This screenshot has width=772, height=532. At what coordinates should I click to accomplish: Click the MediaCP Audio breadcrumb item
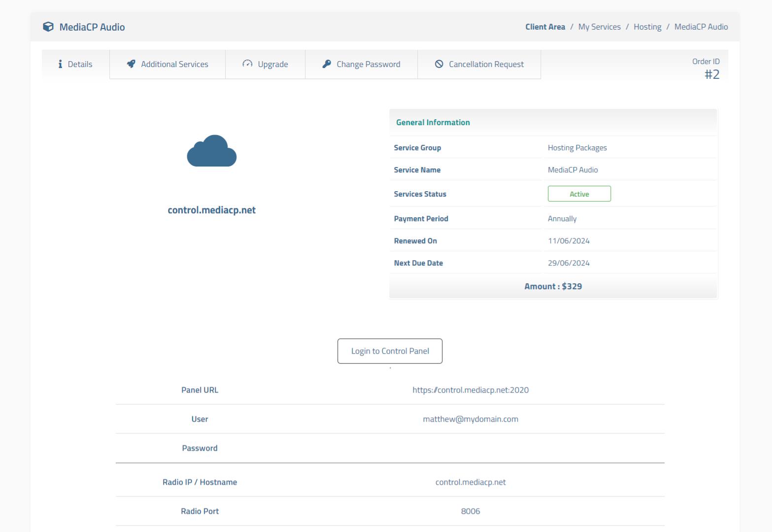click(x=701, y=27)
